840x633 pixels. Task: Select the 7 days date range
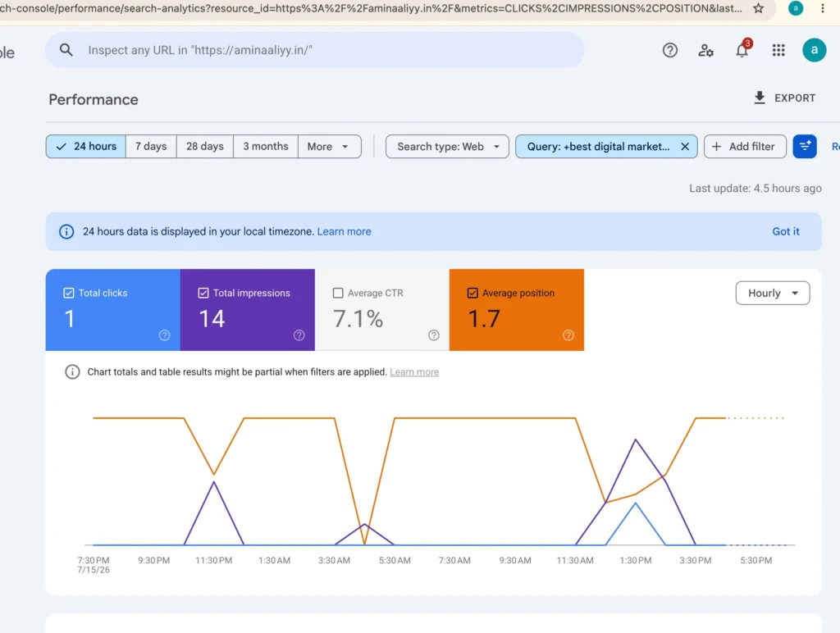(151, 147)
